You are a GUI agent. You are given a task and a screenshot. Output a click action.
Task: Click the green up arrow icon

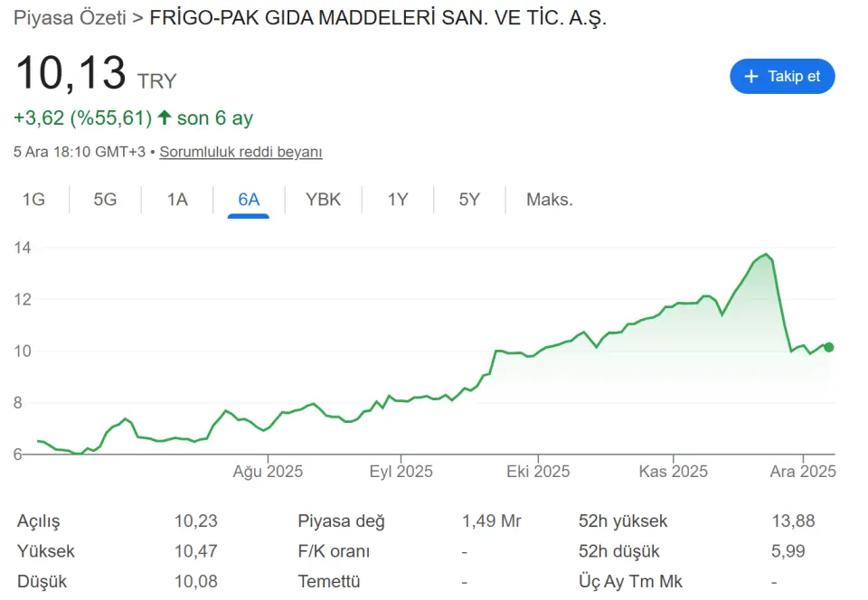coord(164,117)
